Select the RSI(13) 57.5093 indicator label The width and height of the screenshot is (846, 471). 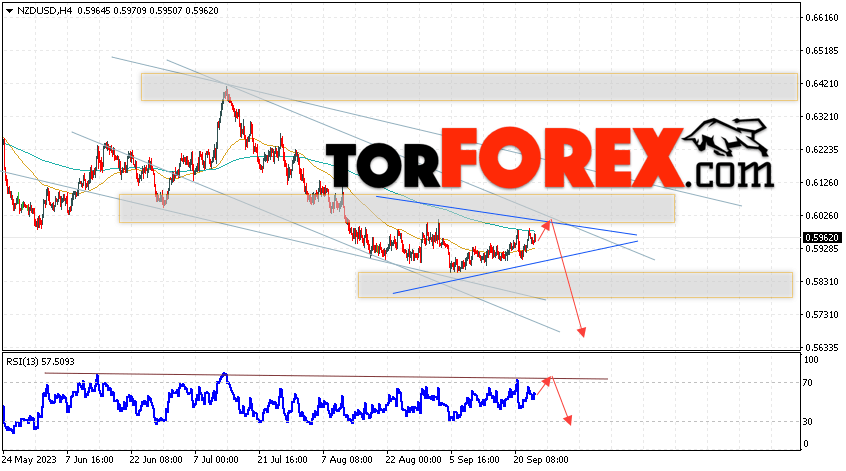(x=40, y=361)
